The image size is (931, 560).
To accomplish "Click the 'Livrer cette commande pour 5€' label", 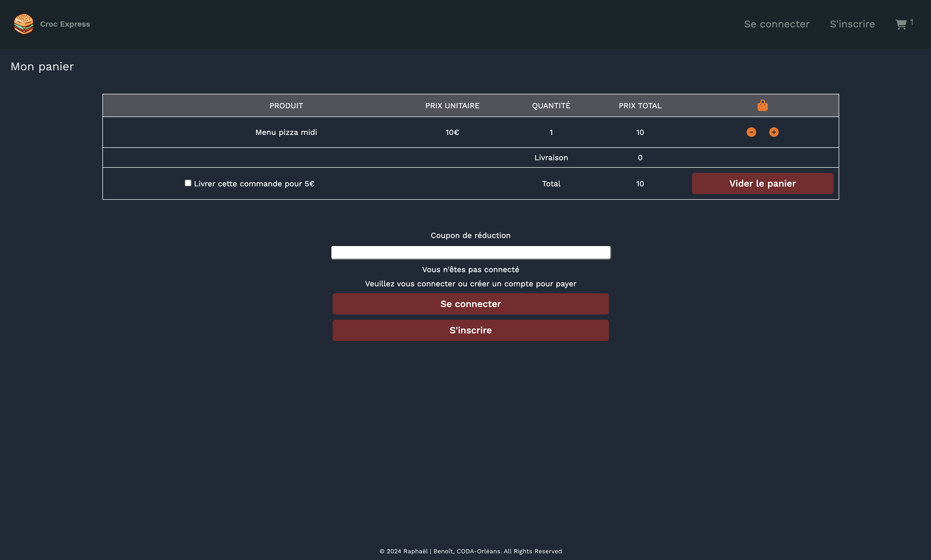I will coord(254,184).
